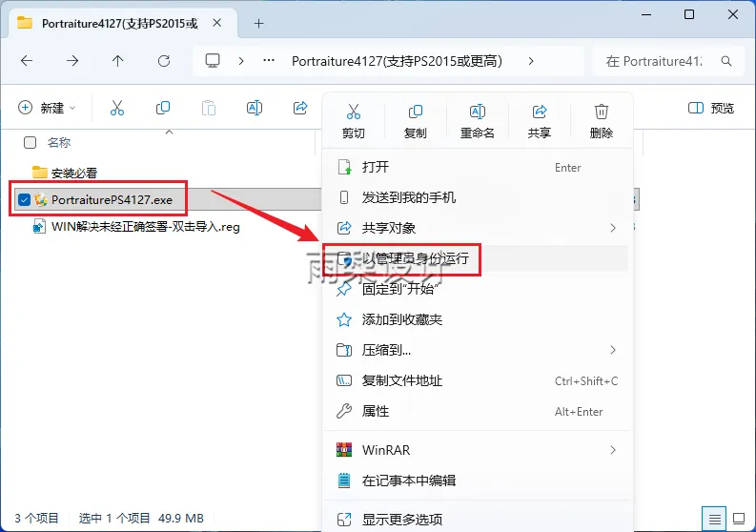The image size is (756, 532).
Task: Navigate up one folder level
Action: (117, 61)
